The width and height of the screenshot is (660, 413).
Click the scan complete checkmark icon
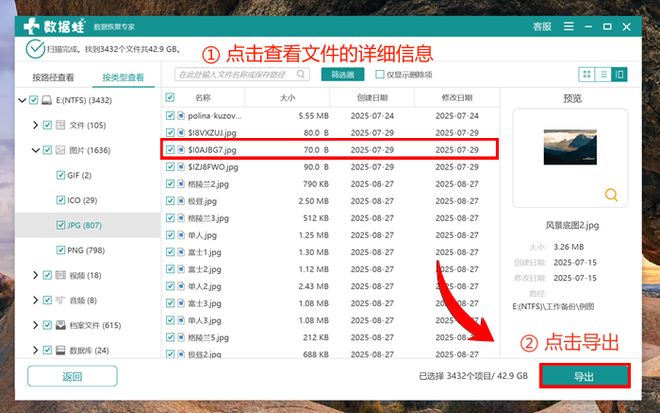pos(35,49)
